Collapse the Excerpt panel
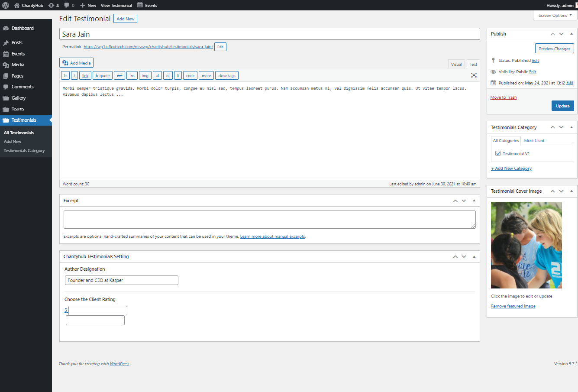 point(474,201)
